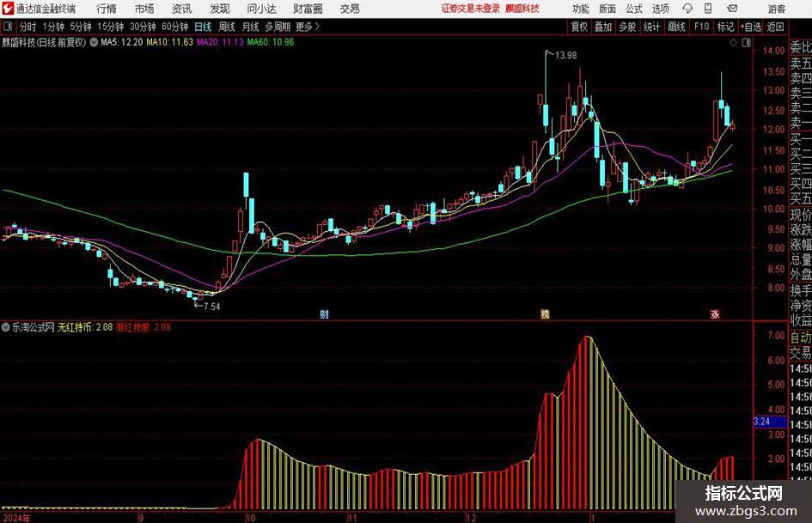Open the 发现 menu
This screenshot has height=523, width=812.
pyautogui.click(x=220, y=9)
